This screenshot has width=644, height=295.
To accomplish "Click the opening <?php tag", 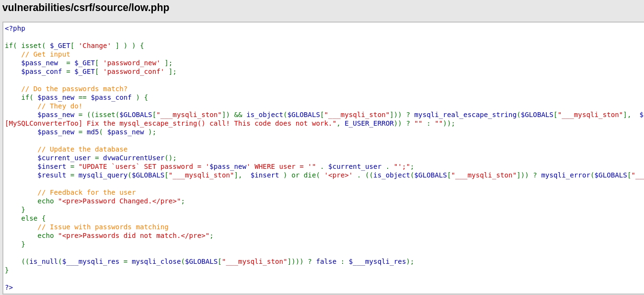I will pos(15,28).
